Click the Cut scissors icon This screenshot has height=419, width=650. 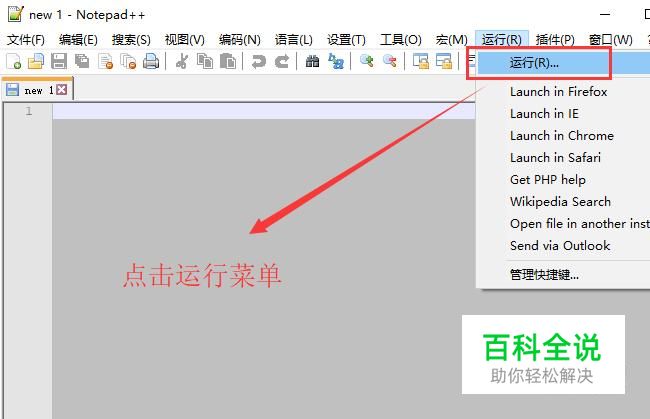[182, 61]
